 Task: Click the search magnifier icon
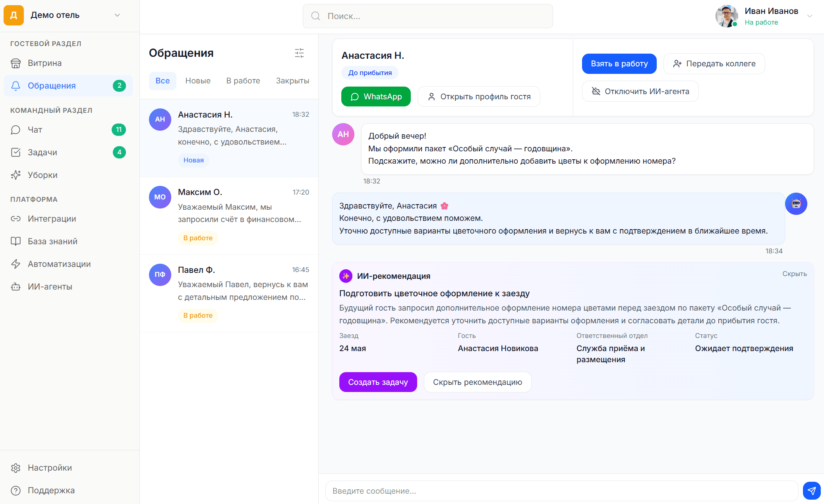[316, 16]
